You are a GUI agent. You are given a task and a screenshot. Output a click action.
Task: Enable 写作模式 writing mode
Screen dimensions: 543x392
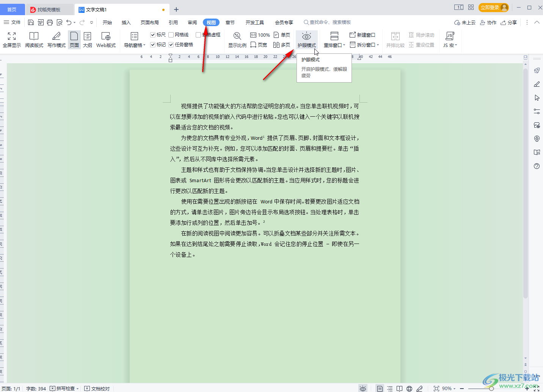56,40
